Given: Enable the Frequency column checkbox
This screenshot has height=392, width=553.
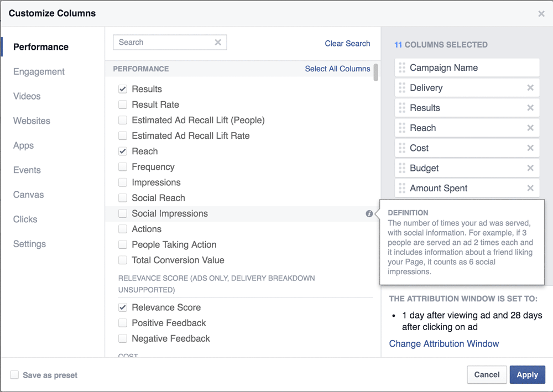Looking at the screenshot, I should tap(123, 167).
